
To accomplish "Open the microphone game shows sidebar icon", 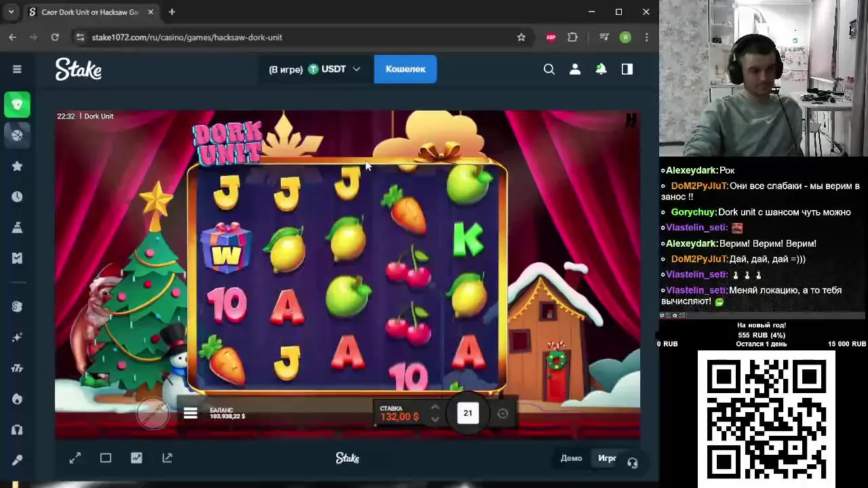I will (x=17, y=460).
